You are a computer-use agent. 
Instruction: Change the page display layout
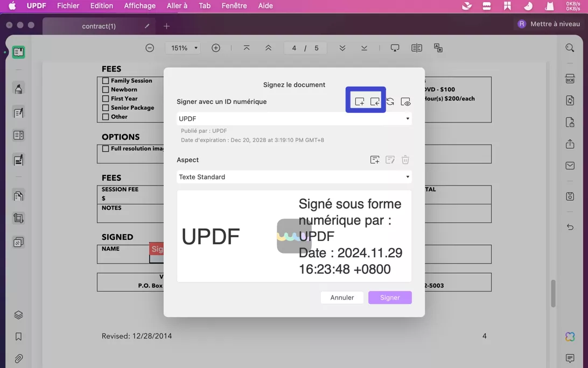[x=417, y=48]
